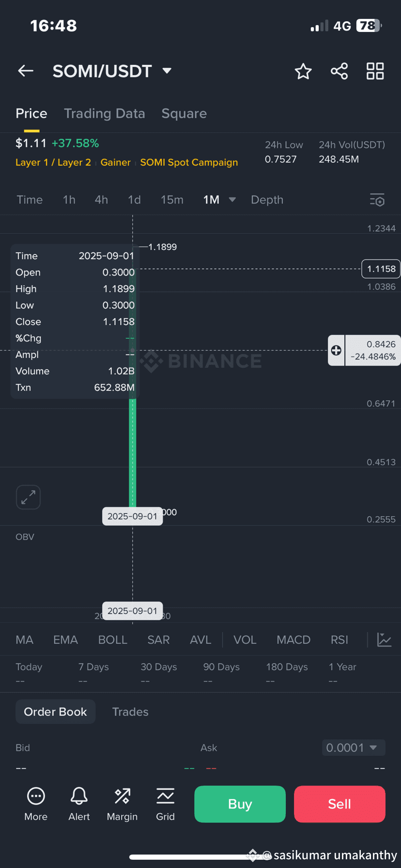The height and width of the screenshot is (868, 401).
Task: Switch to the Price tab
Action: (x=31, y=113)
